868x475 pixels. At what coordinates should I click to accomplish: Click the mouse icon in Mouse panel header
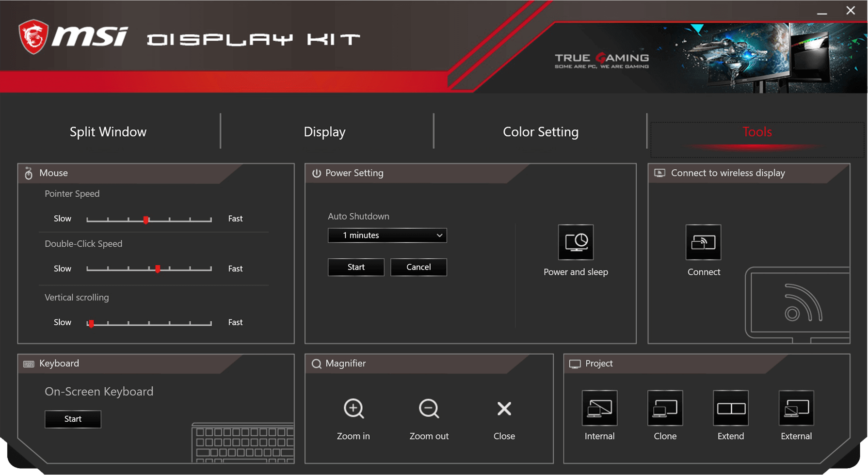point(29,174)
